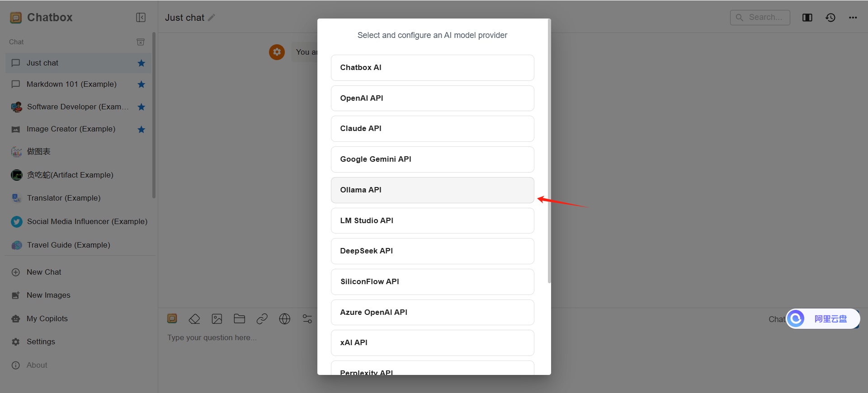Click the Chatbox logo icon
868x393 pixels.
16,18
